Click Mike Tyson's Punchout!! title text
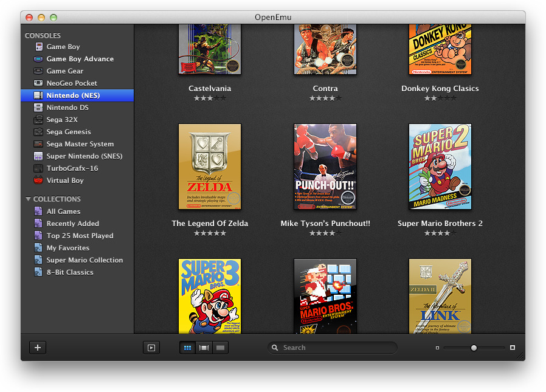The width and height of the screenshot is (546, 392). 325,224
